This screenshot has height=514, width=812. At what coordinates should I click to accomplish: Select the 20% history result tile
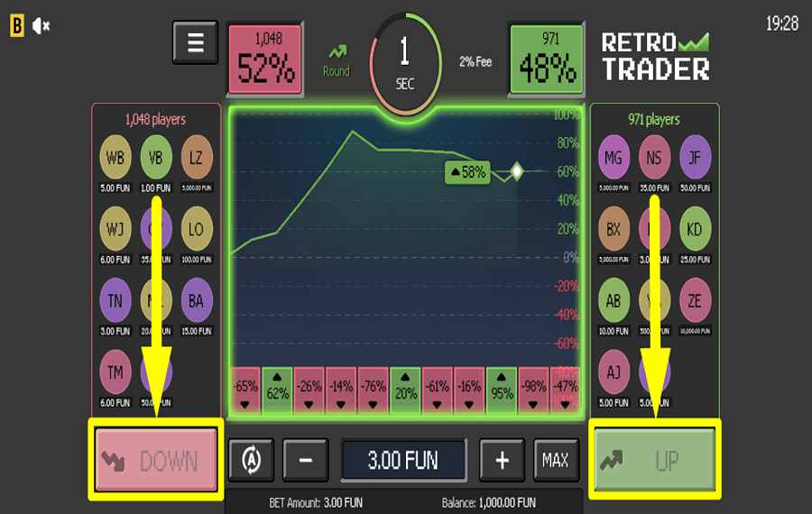[x=406, y=390]
